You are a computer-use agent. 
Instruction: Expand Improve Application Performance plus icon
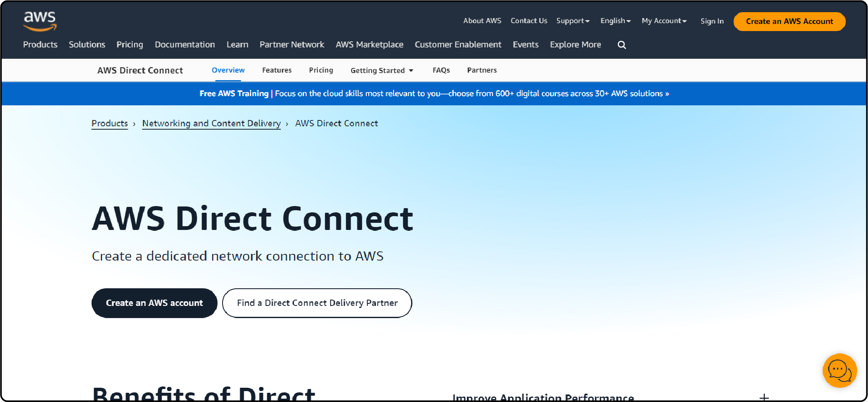[x=764, y=397]
